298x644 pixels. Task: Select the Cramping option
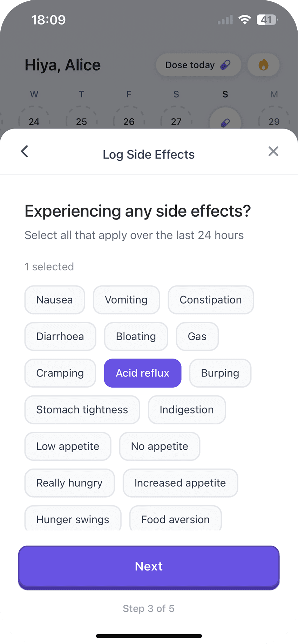point(60,373)
